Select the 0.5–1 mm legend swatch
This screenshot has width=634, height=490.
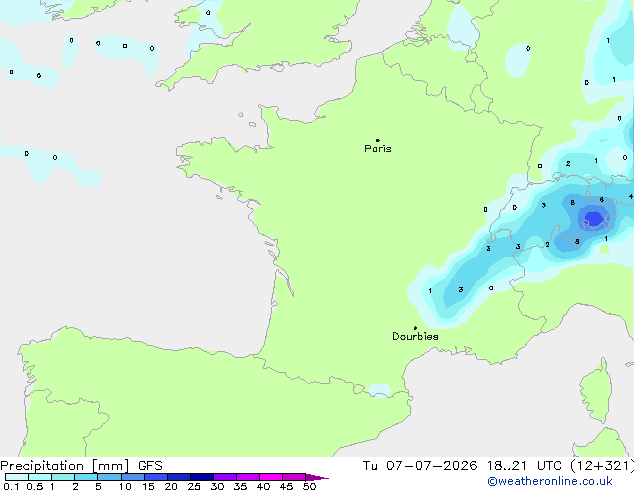[x=40, y=477]
